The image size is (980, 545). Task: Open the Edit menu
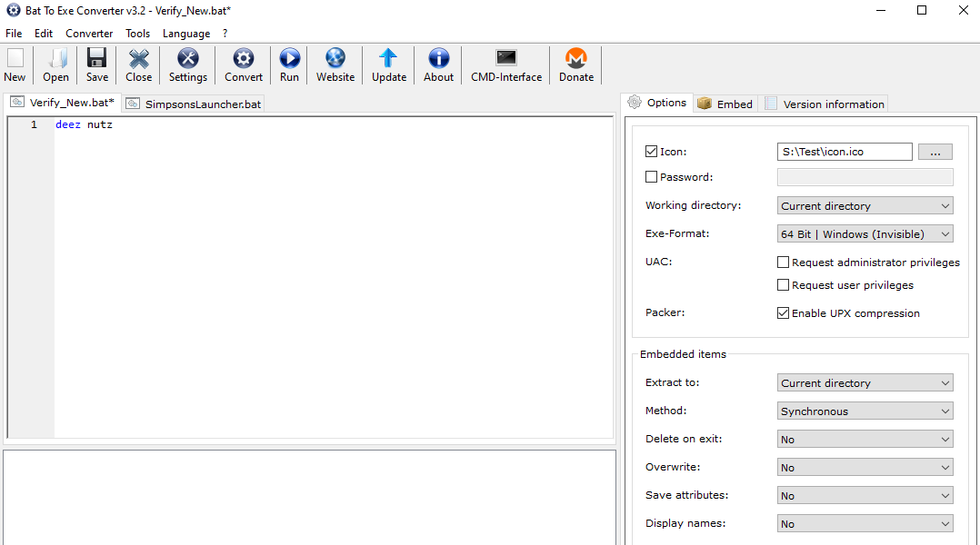[x=44, y=33]
